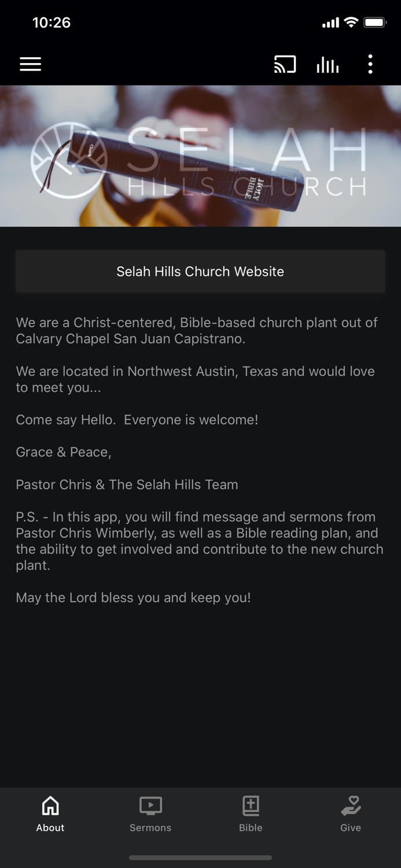The height and width of the screenshot is (868, 401).
Task: Tap the church logo in the header
Action: click(x=69, y=157)
